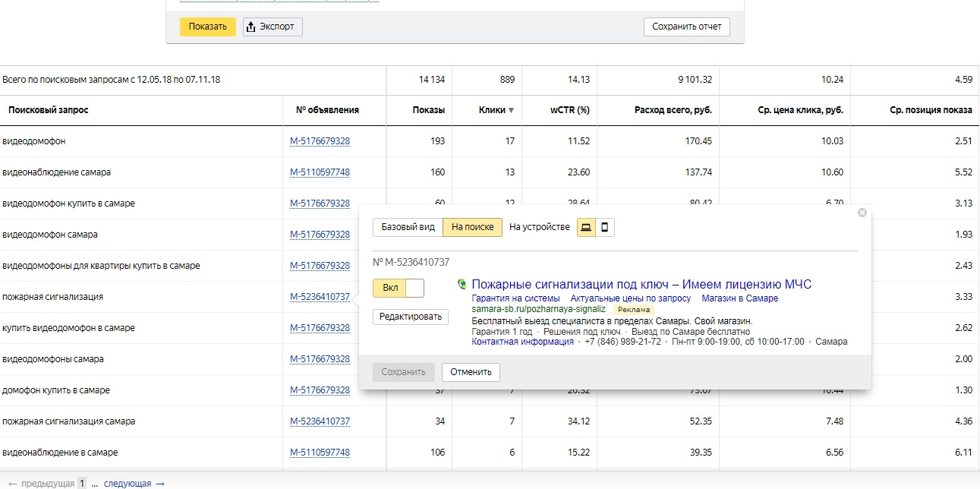Sort by Ср. цена клика column header
980x489 pixels.
click(801, 110)
